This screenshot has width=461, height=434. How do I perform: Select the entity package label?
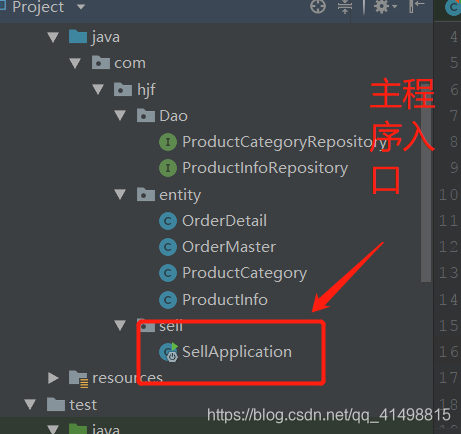click(x=180, y=195)
